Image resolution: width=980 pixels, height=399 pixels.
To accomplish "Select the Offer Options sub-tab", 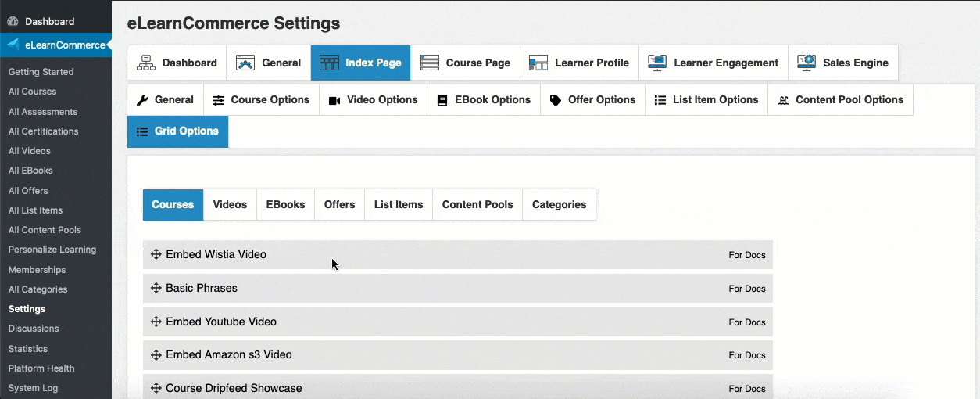I will click(x=592, y=100).
